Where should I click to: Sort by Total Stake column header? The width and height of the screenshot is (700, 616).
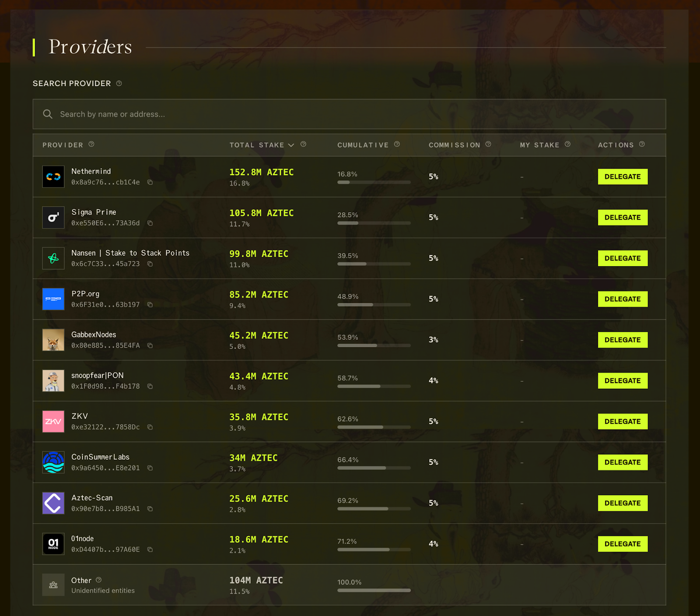pos(257,145)
